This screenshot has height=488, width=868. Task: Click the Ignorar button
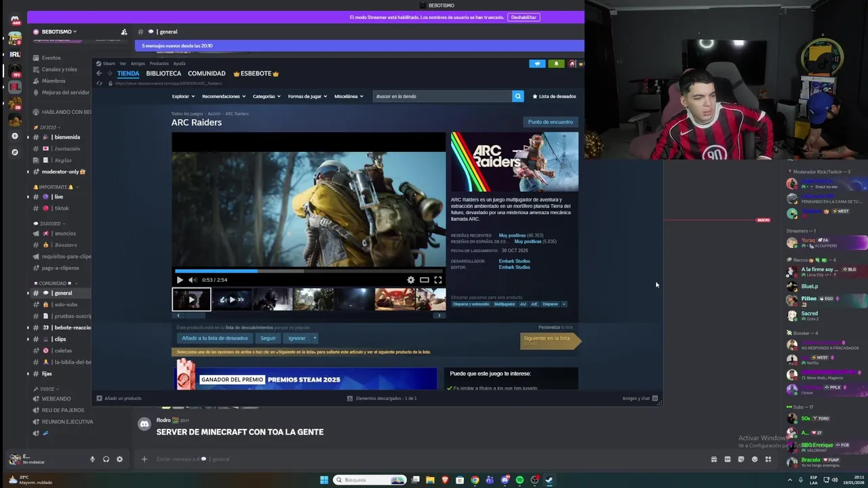[x=297, y=338]
